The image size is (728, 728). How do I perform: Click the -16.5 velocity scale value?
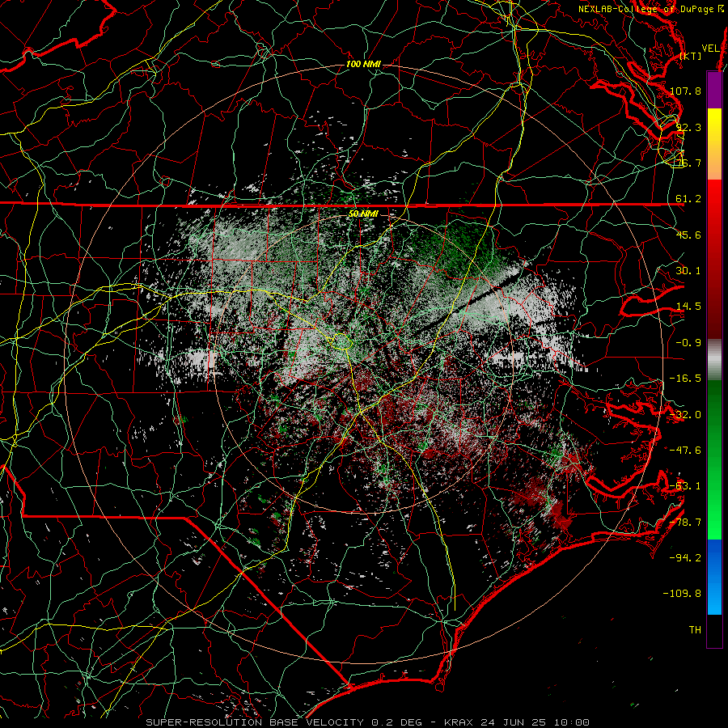coord(685,379)
